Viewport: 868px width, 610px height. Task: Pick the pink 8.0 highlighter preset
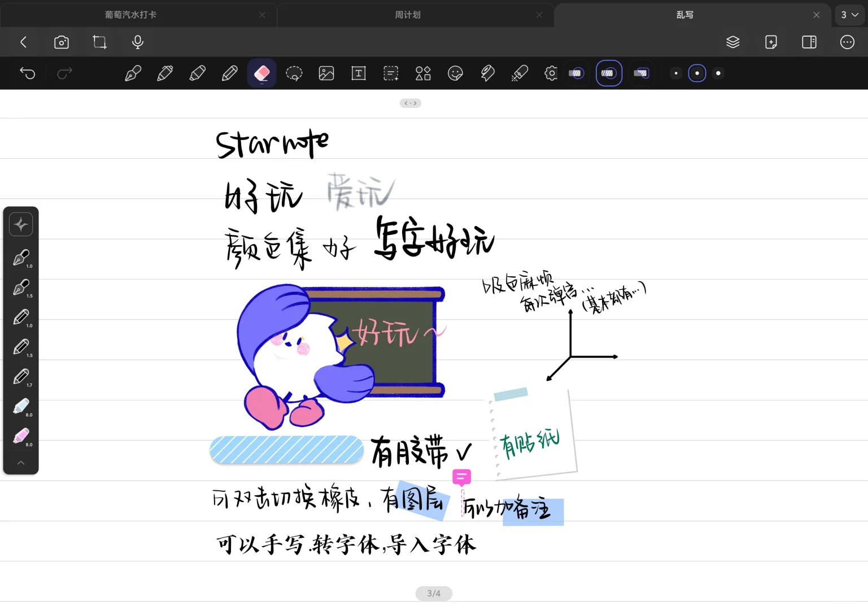(21, 437)
